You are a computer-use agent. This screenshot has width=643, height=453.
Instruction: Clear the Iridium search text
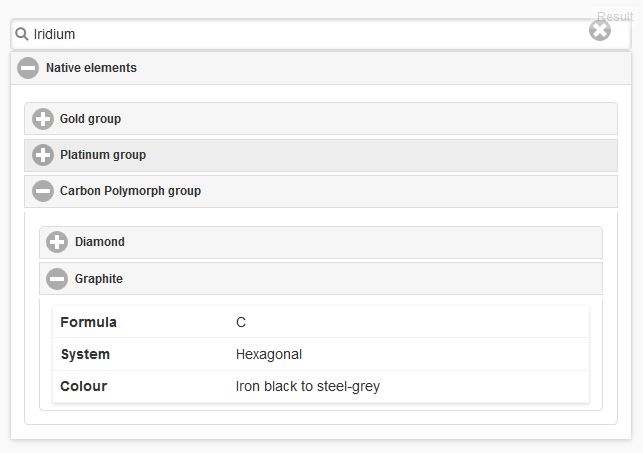599,31
